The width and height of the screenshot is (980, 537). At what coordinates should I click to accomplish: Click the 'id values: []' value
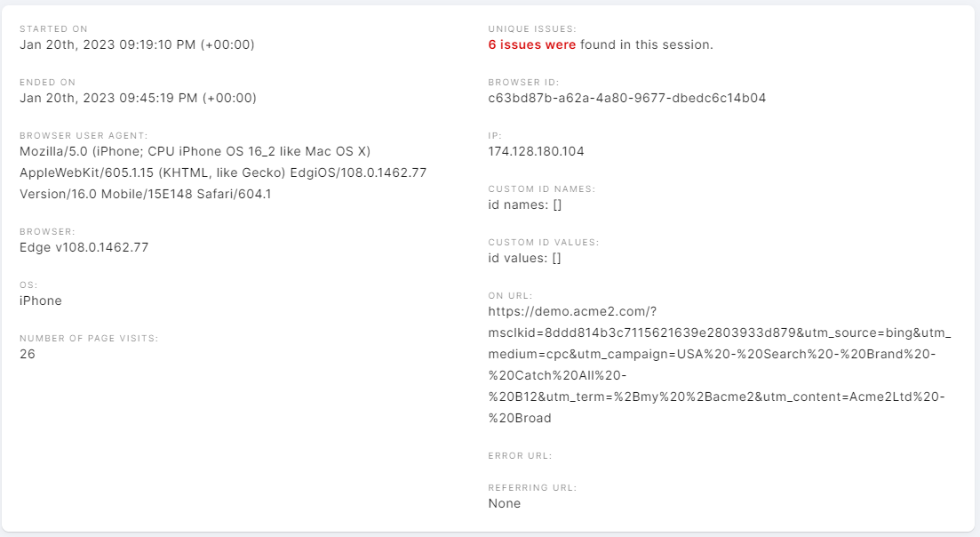(524, 258)
